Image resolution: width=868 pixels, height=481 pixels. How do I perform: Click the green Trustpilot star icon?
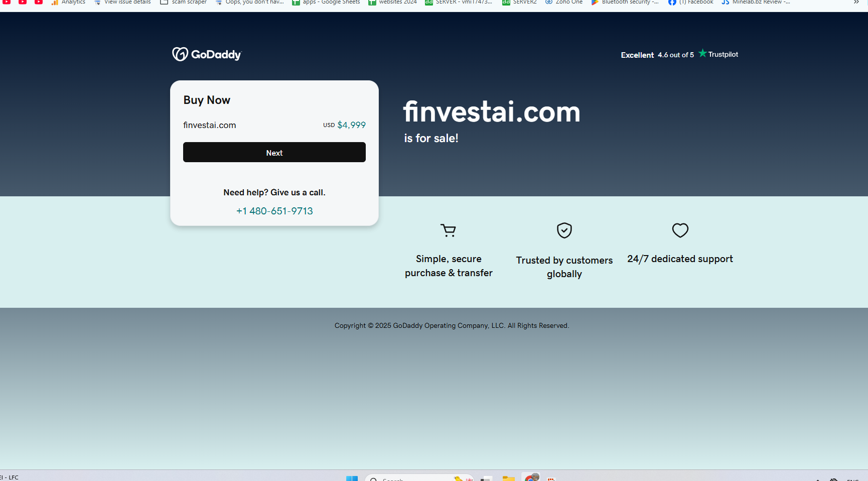(x=702, y=53)
